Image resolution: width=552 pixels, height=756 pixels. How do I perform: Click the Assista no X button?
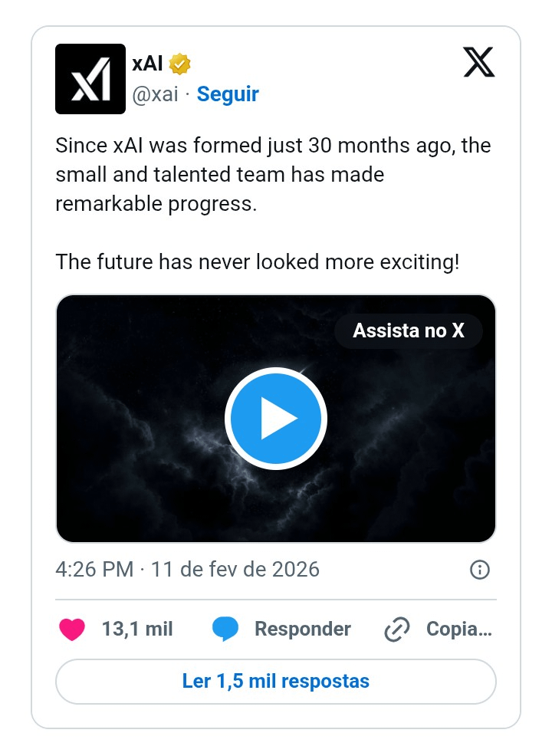tap(409, 331)
